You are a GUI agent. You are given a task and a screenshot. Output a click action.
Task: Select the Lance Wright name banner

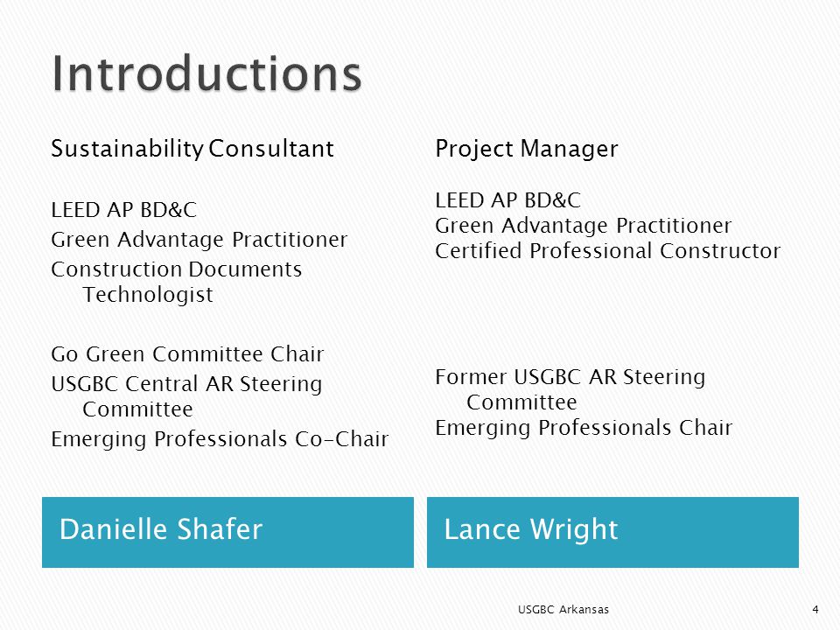pos(612,532)
